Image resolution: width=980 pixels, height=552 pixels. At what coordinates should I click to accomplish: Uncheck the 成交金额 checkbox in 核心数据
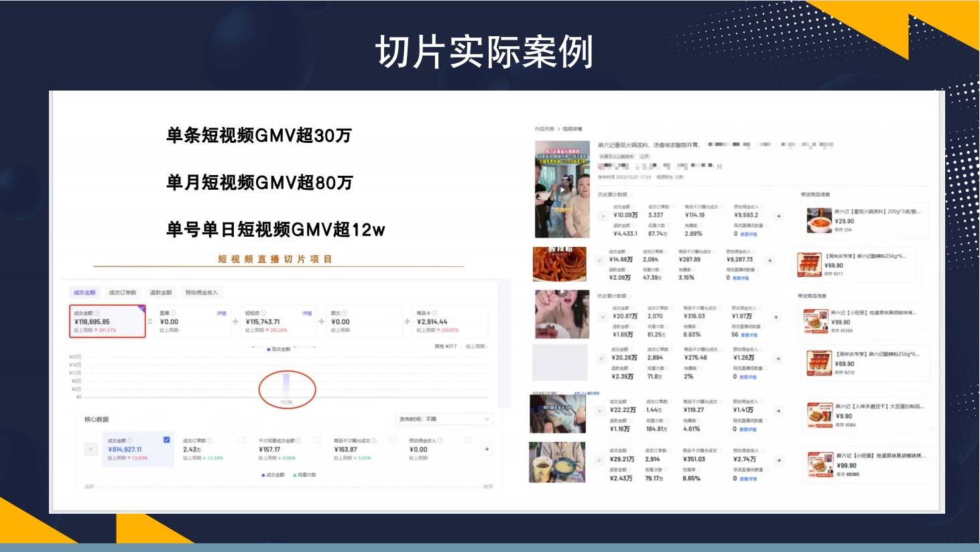(x=166, y=439)
